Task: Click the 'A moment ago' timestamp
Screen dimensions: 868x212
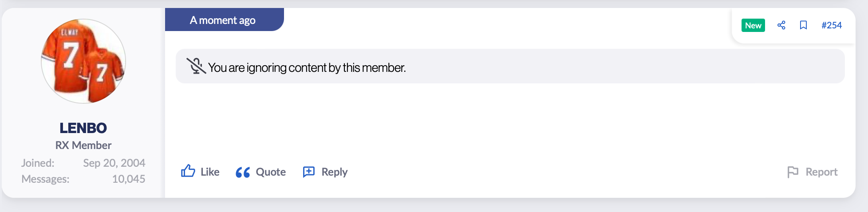Action: tap(222, 20)
